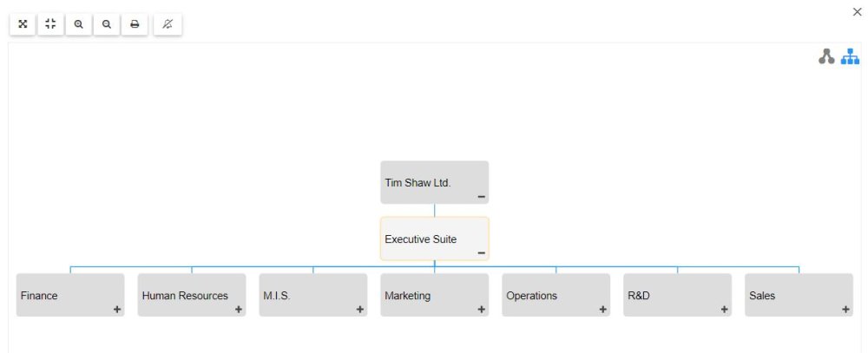This screenshot has width=868, height=353.
Task: Expand the M.I.S. department node
Action: [360, 310]
